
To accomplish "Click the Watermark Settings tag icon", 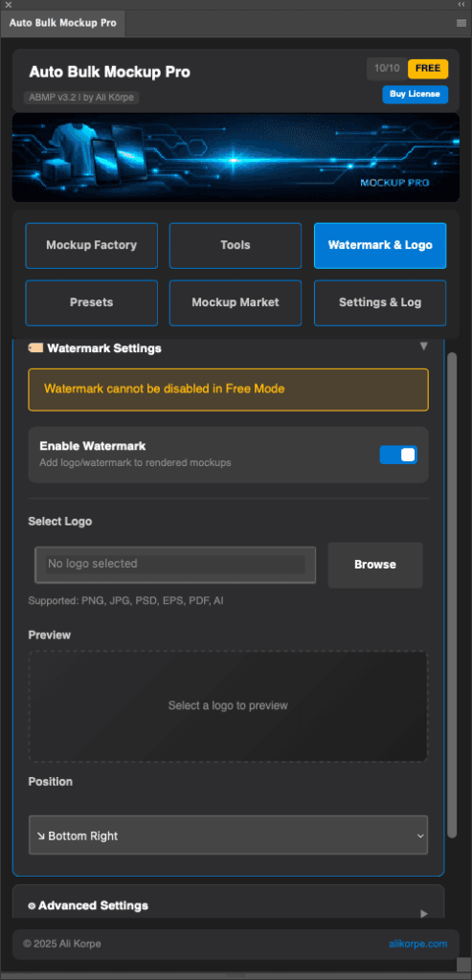I will [35, 347].
